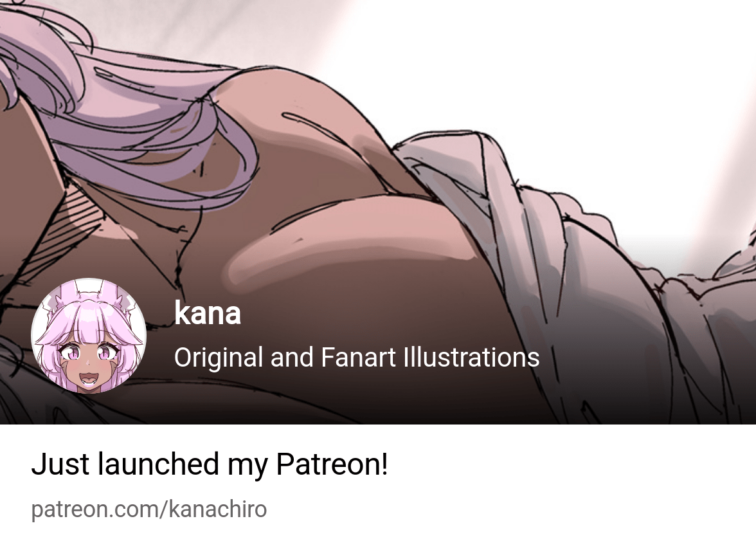Image resolution: width=756 pixels, height=548 pixels.
Task: Click "kanachiro" in the link address
Action: coord(217,509)
